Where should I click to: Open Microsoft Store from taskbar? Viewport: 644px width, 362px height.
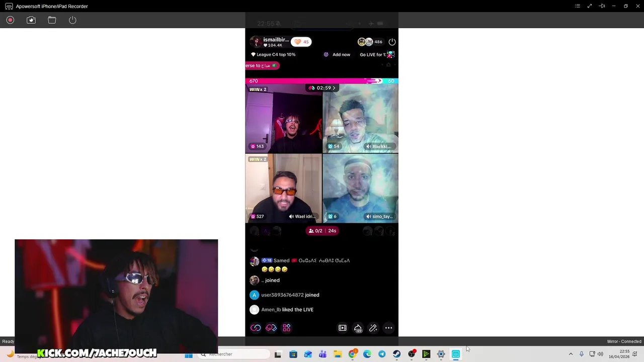[293, 354]
